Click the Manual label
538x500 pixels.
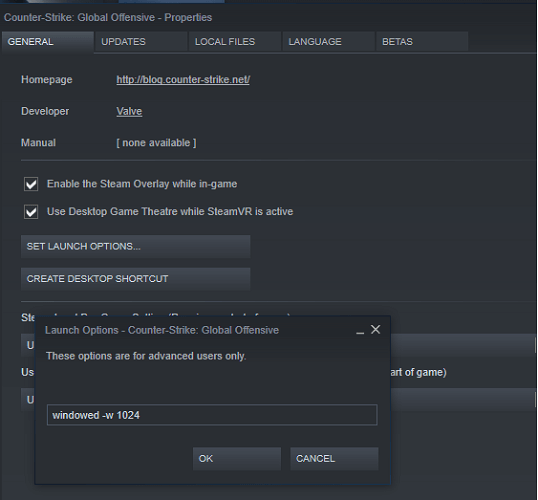38,143
